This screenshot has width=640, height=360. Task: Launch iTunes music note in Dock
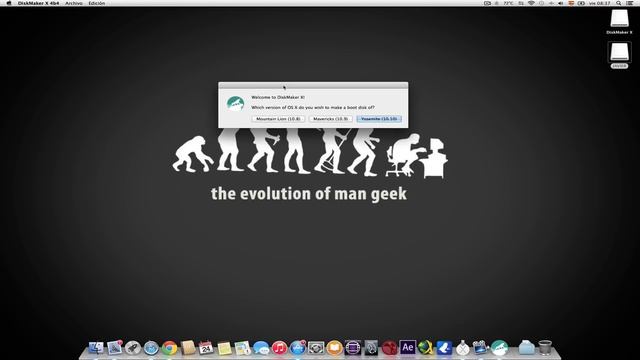pyautogui.click(x=279, y=348)
